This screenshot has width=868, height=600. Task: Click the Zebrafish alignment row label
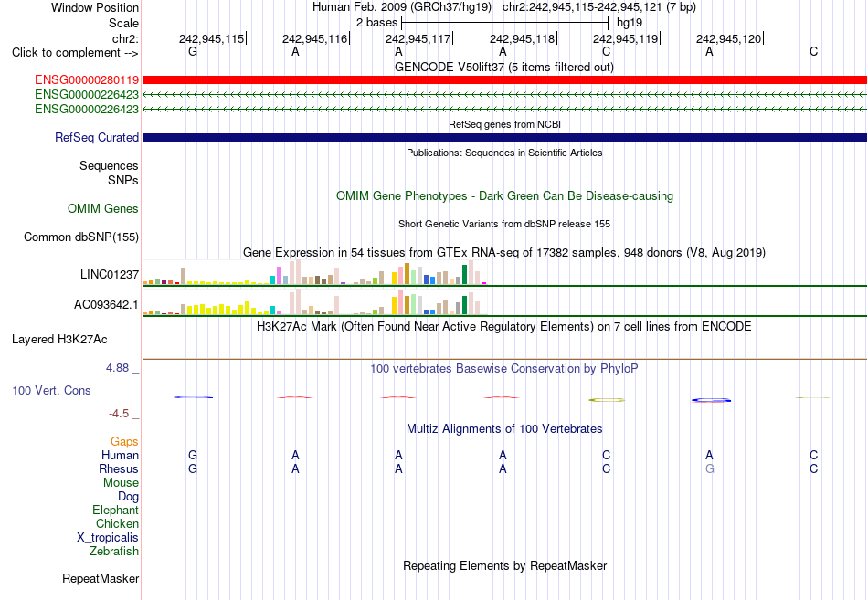(x=114, y=552)
